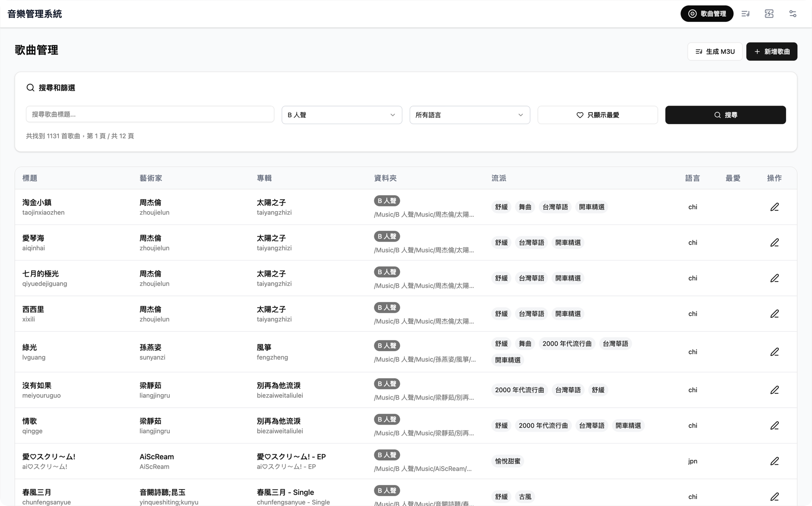Viewport: 812px width, 506px height.
Task: Click the 新增歌曲 button
Action: pos(772,51)
